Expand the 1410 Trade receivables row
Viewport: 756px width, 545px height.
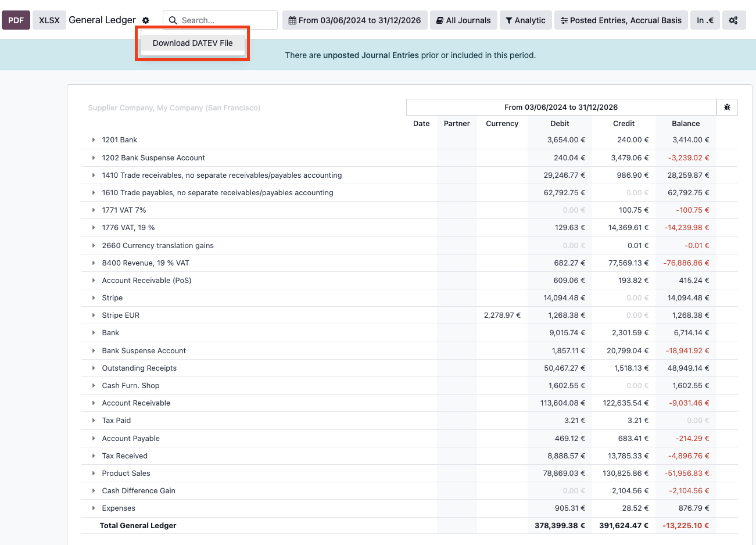(x=94, y=175)
